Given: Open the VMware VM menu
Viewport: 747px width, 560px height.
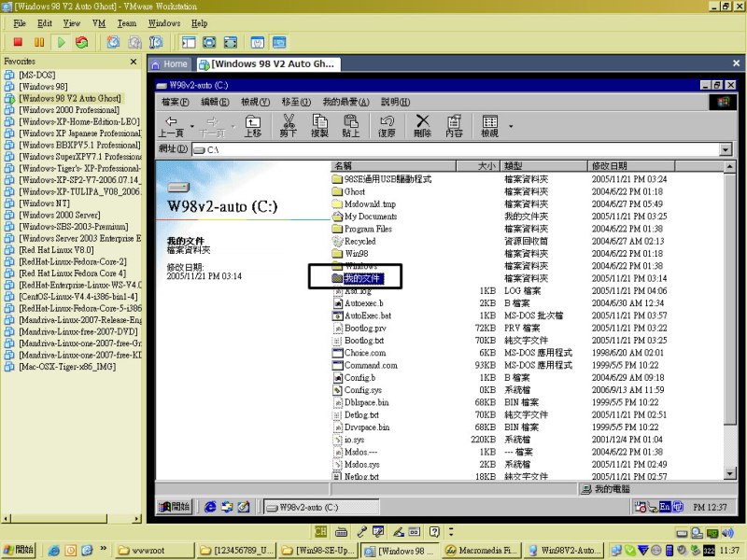Looking at the screenshot, I should [99, 23].
